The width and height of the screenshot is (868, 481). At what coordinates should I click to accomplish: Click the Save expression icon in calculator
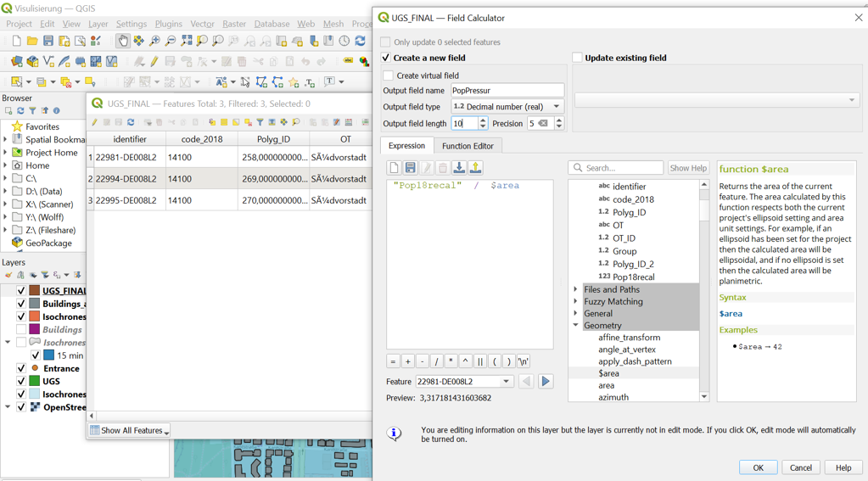click(x=410, y=168)
